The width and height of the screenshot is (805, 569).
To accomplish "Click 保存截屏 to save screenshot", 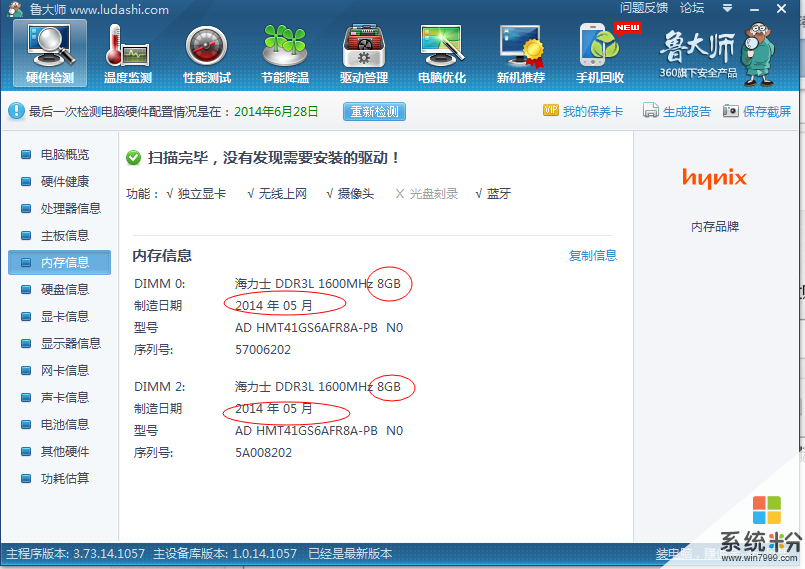I will [x=757, y=111].
